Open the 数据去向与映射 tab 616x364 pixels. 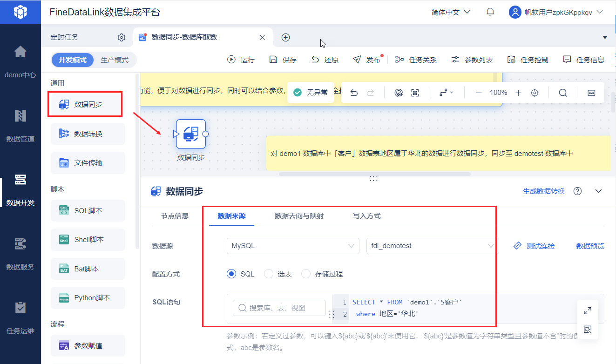[x=299, y=216]
